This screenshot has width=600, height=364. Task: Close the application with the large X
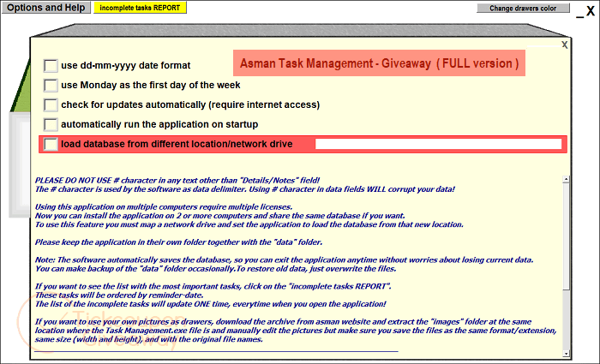point(591,11)
